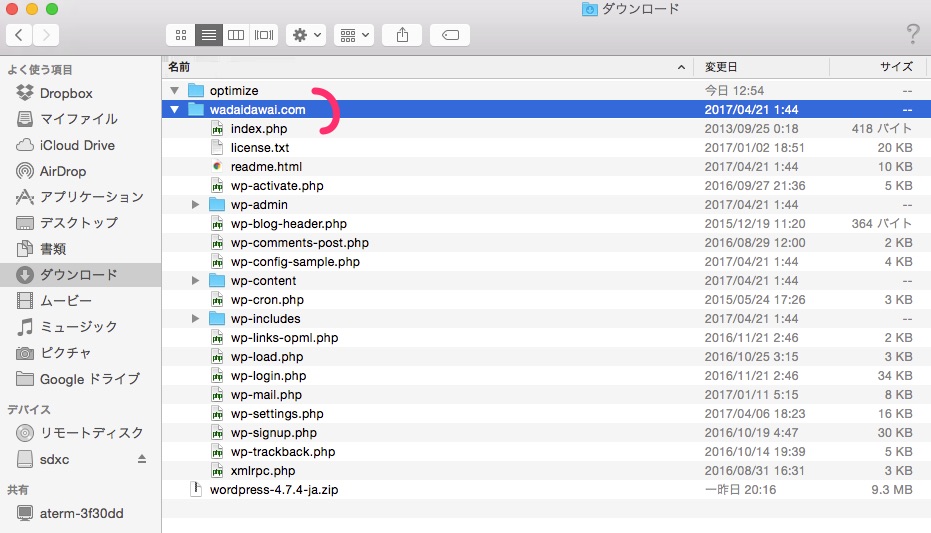Select the file wp-activate.php
The image size is (931, 533).
277,186
